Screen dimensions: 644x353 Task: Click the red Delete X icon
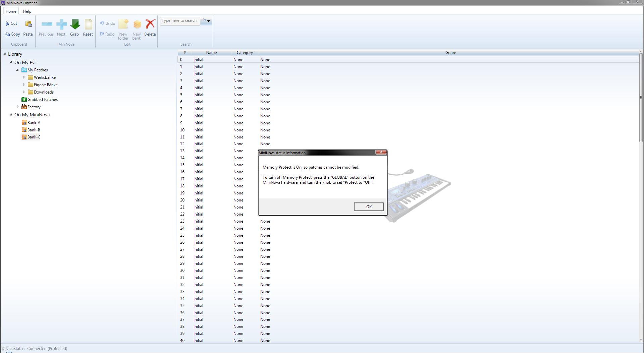150,24
